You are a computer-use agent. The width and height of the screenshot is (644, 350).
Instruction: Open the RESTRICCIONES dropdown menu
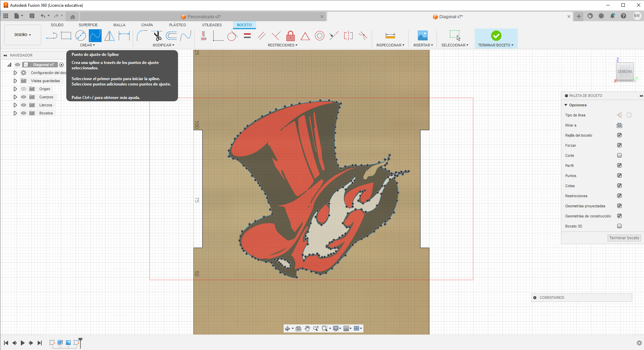pos(282,45)
